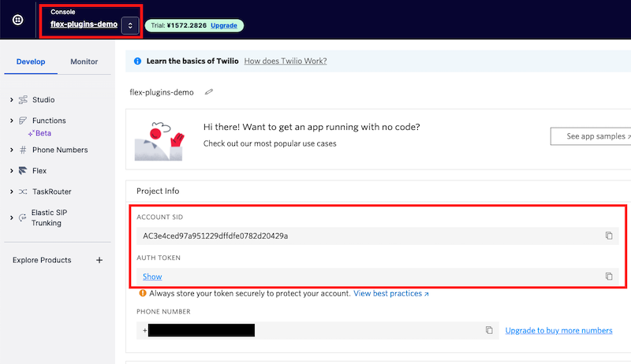Screen dimensions: 631x364
Task: Click the blue info icon in banner
Action: click(x=137, y=61)
